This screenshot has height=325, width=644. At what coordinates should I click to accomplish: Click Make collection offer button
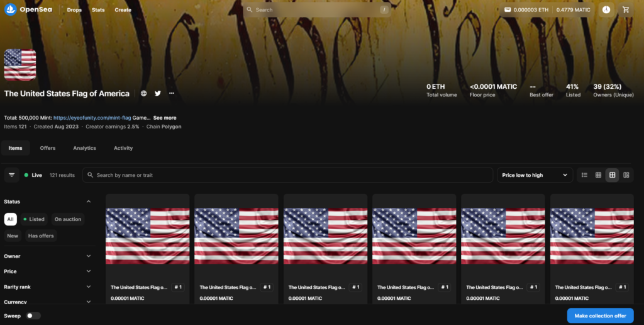click(x=600, y=316)
